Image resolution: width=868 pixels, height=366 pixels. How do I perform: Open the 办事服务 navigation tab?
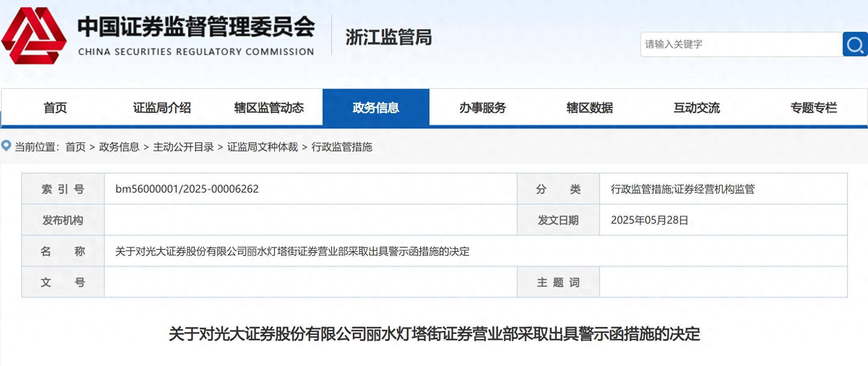click(483, 108)
